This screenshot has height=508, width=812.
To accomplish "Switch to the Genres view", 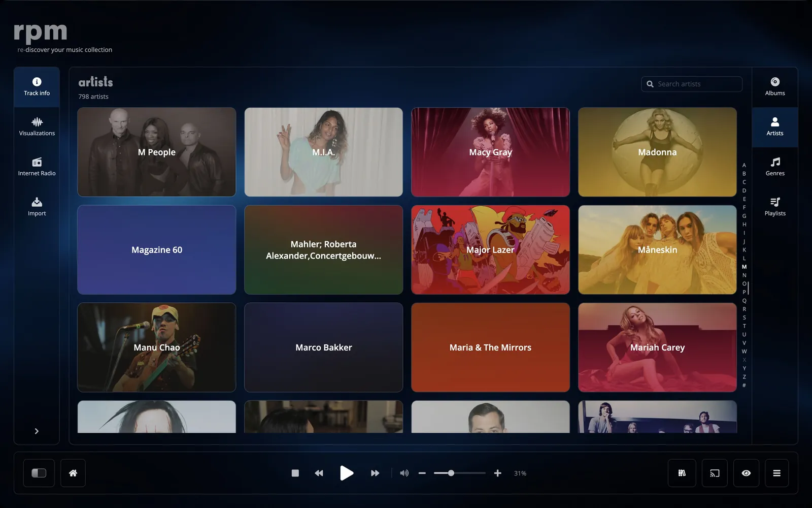I will click(775, 167).
